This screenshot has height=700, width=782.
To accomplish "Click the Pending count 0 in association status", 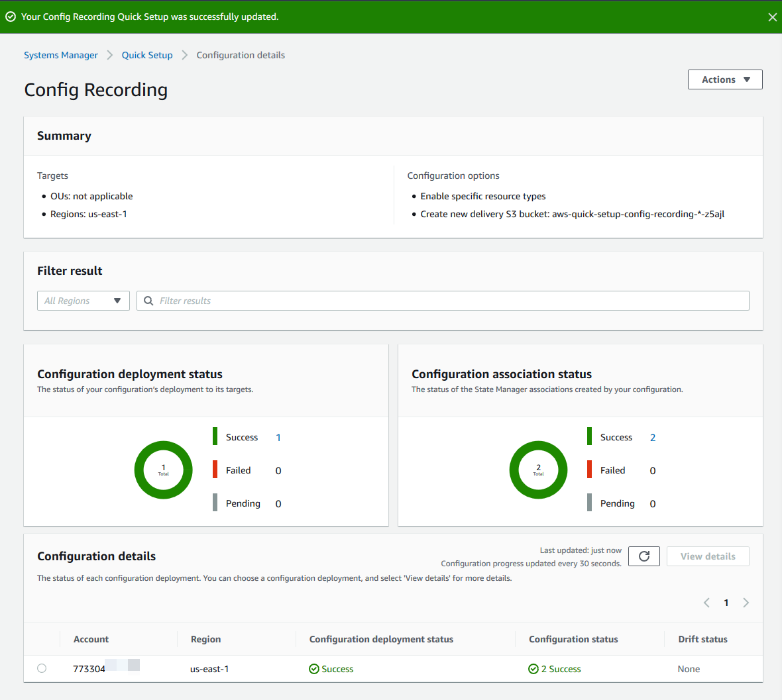I will coord(653,504).
